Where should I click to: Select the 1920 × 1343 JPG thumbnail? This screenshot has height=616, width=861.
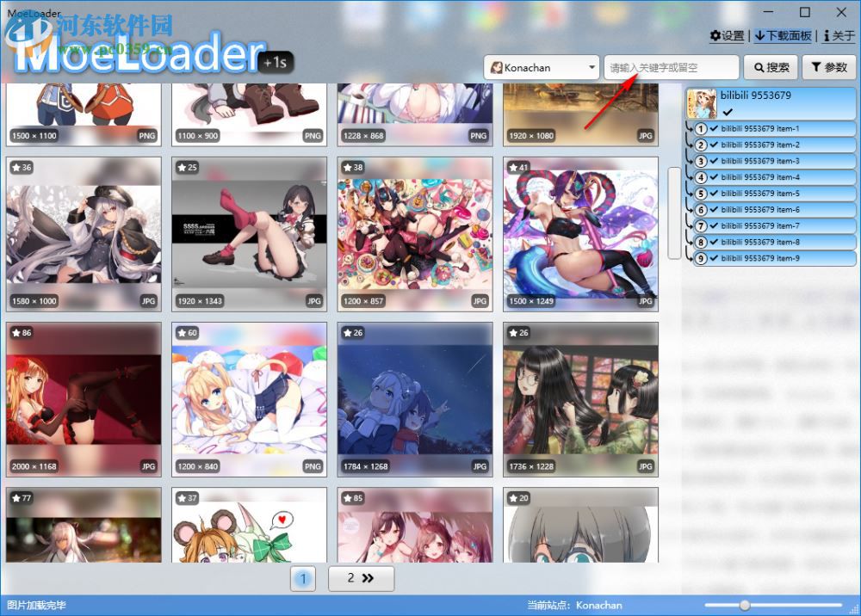point(250,234)
